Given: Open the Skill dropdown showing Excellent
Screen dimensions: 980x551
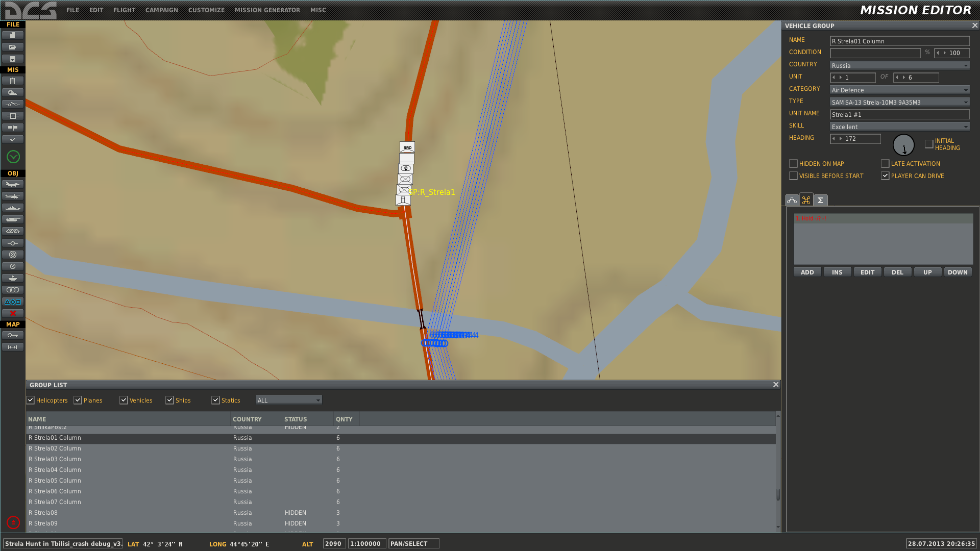Looking at the screenshot, I should pos(899,127).
